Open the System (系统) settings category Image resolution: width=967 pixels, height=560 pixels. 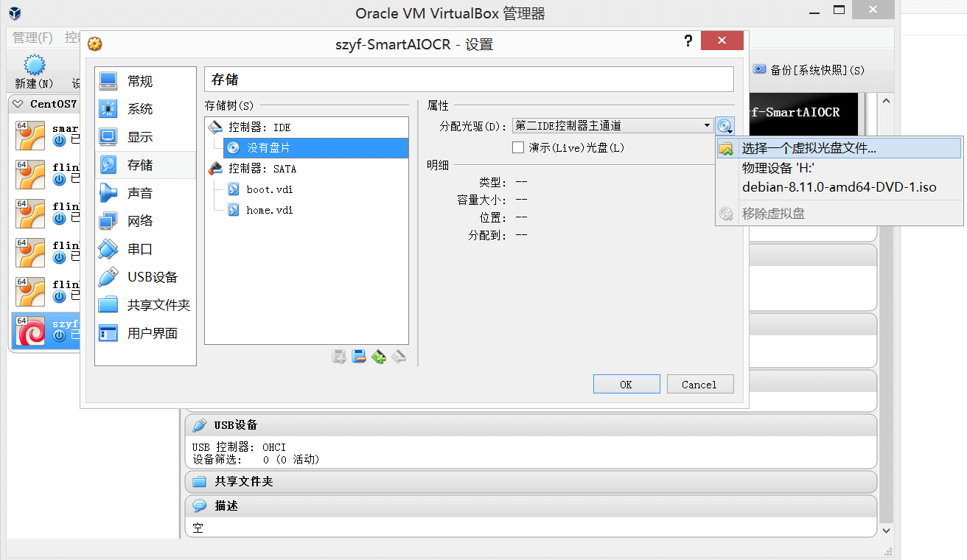(145, 109)
